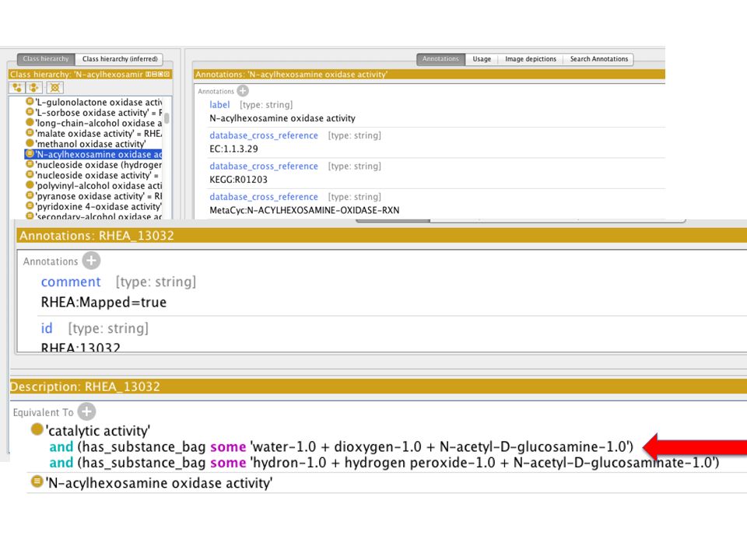Switch to Class hierarchy (inferred) tab
This screenshot has width=747, height=560.
120,59
